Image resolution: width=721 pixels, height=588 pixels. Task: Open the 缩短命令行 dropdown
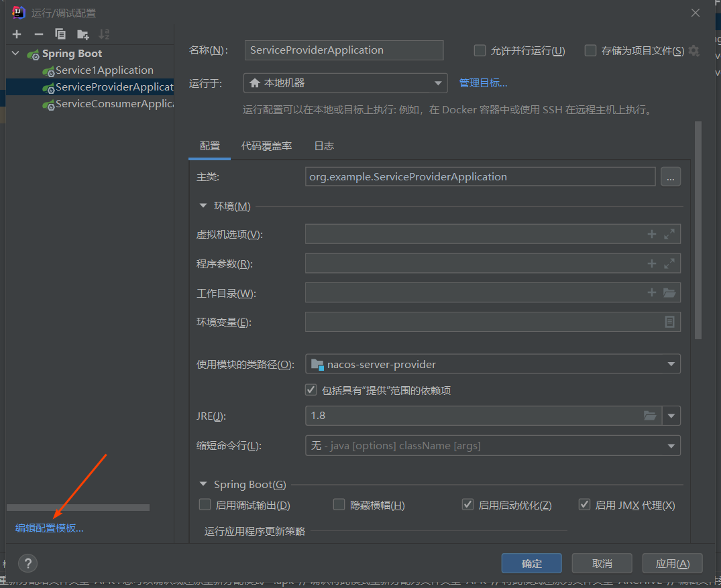(493, 445)
